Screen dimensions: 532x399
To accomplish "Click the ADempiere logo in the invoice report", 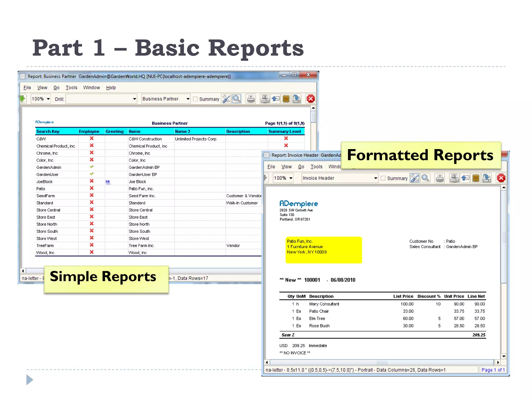I will click(x=299, y=204).
